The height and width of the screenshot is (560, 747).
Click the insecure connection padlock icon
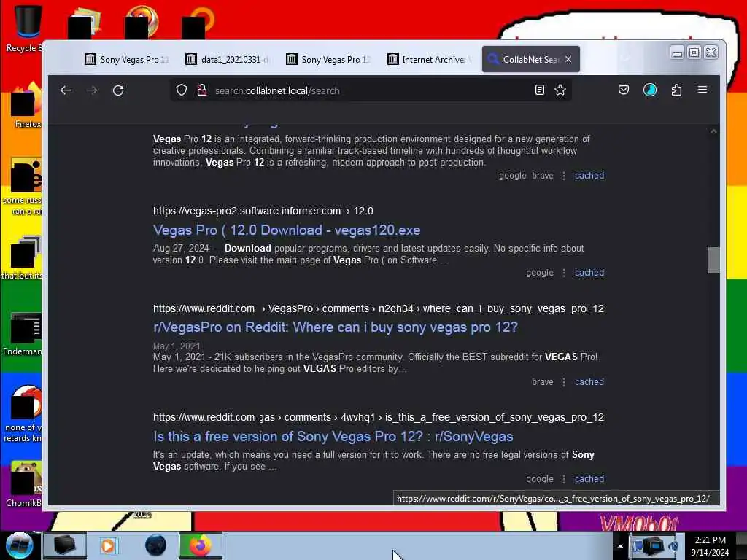[202, 90]
